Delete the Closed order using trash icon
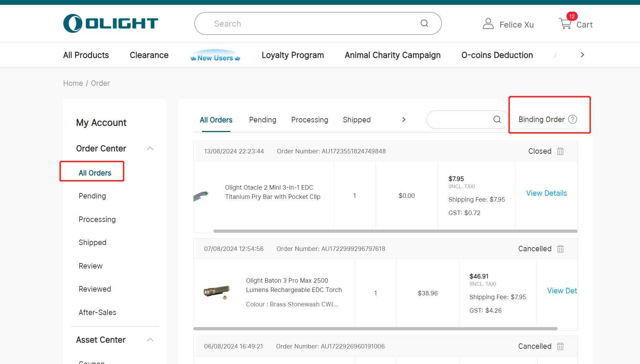640x364 pixels. (560, 151)
